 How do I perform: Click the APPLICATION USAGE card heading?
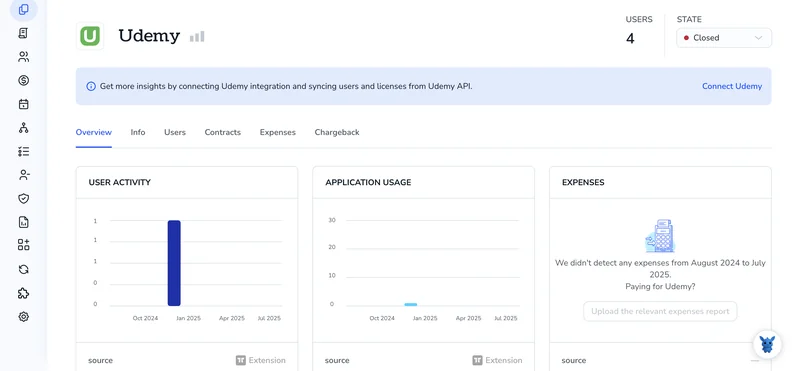(x=368, y=182)
